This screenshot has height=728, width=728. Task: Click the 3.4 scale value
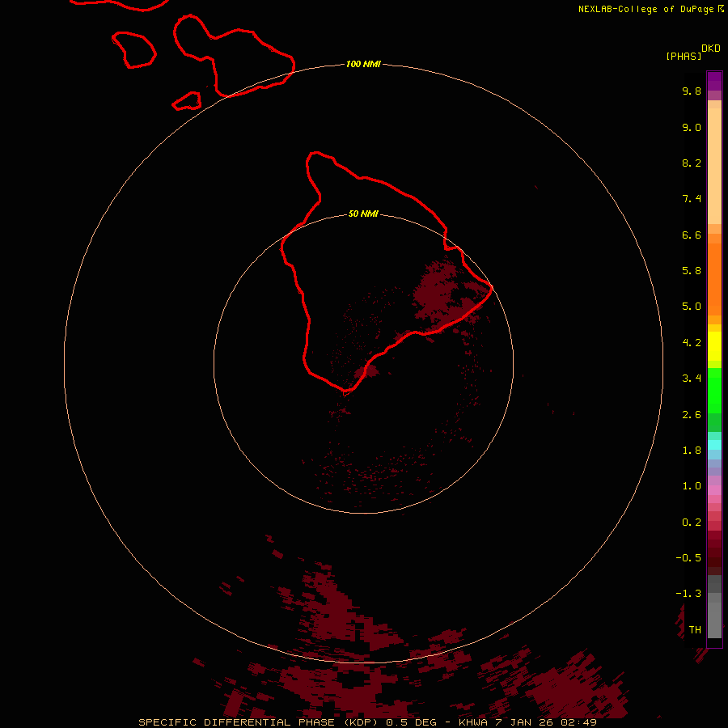(692, 379)
